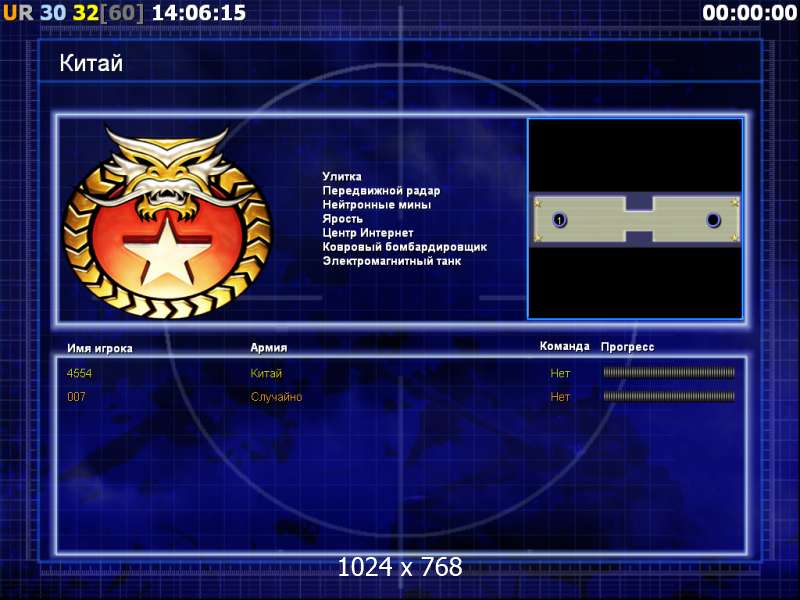Screen dimensions: 800x600
Task: Click the Ковровый бомбардировщик entry
Action: [405, 247]
